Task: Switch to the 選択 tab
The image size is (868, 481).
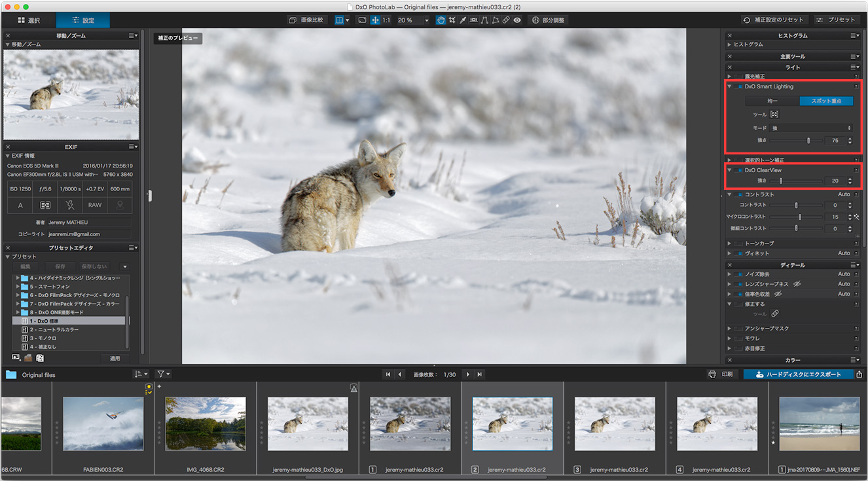Action: click(x=28, y=20)
